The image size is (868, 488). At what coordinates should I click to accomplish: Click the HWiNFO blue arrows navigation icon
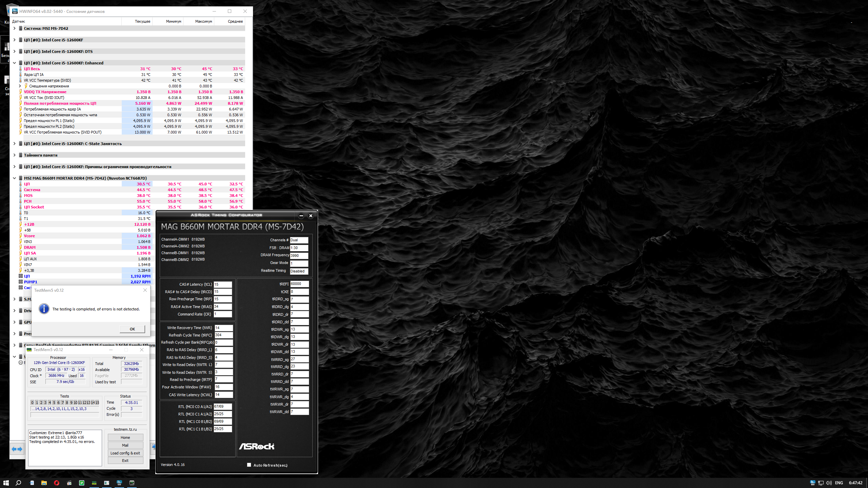17,449
